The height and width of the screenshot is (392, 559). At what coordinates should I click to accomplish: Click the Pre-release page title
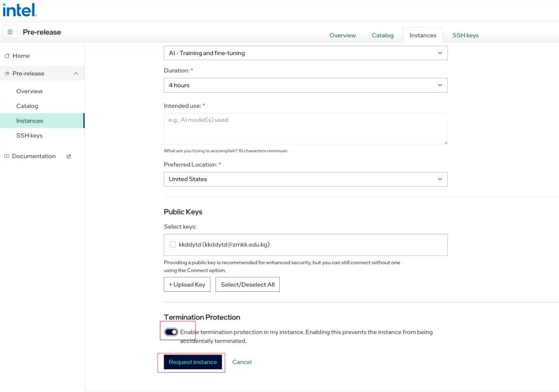pos(42,32)
